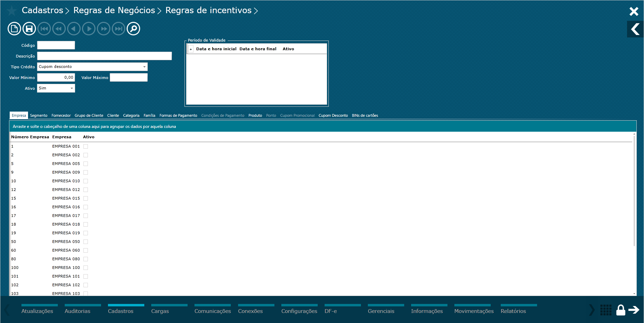Toggle Ativo checkbox for EMPRESA 101
The width and height of the screenshot is (644, 323).
[85, 277]
